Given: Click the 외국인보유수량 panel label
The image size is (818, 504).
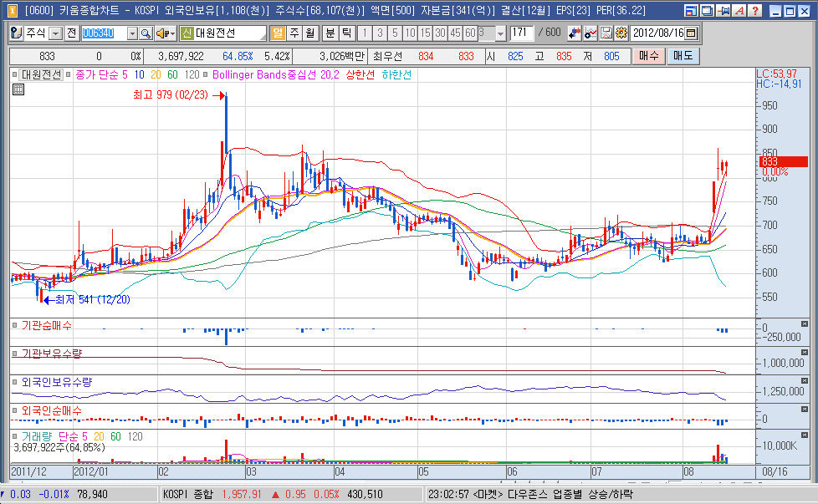Looking at the screenshot, I should tap(57, 382).
